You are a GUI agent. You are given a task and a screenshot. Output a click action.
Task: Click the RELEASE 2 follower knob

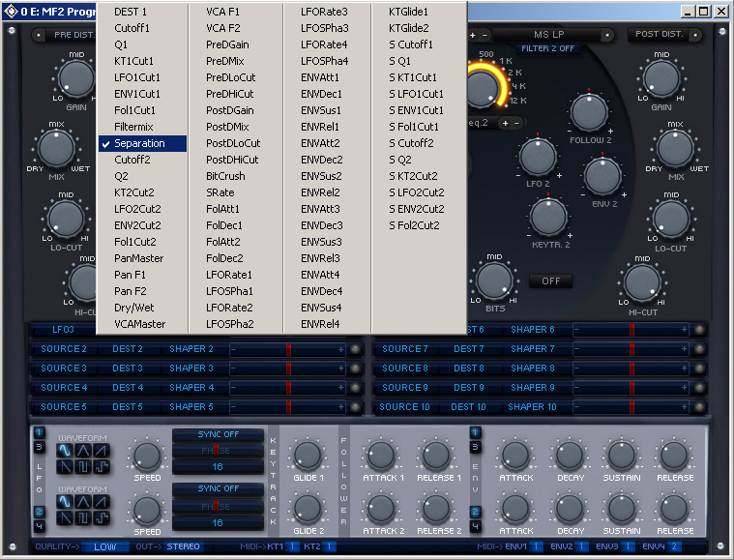click(436, 509)
